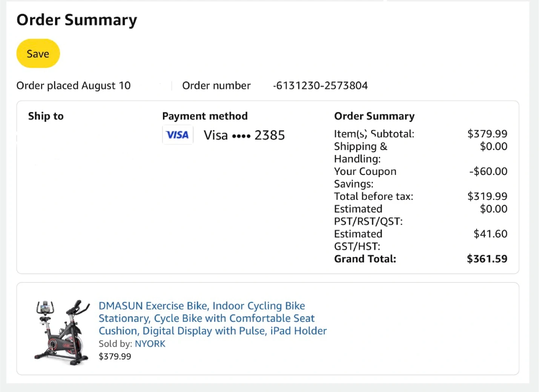Click the Order placed August 10 text
Screen dimensions: 543x392
[x=74, y=86]
